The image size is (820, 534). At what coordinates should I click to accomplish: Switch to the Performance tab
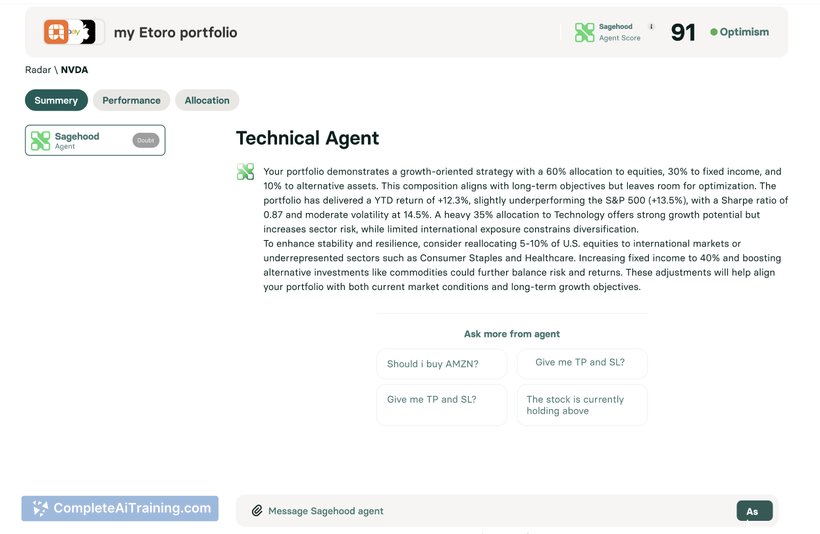pyautogui.click(x=131, y=100)
